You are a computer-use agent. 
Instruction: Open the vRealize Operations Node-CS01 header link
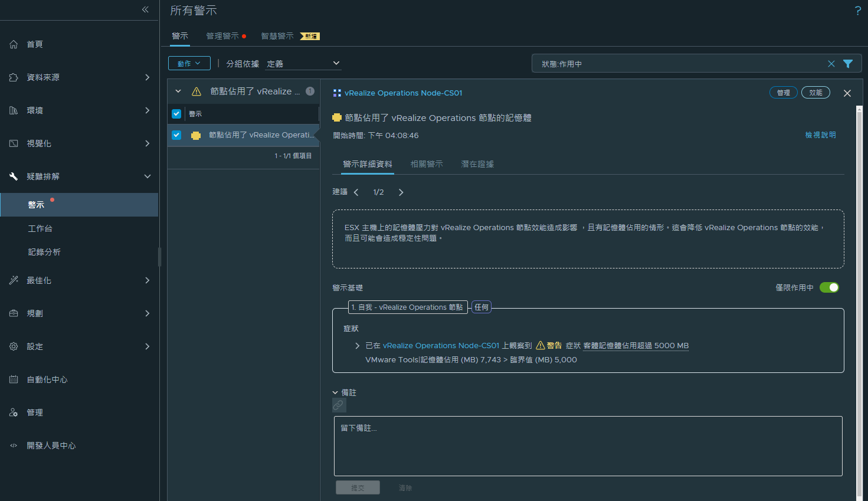coord(404,93)
